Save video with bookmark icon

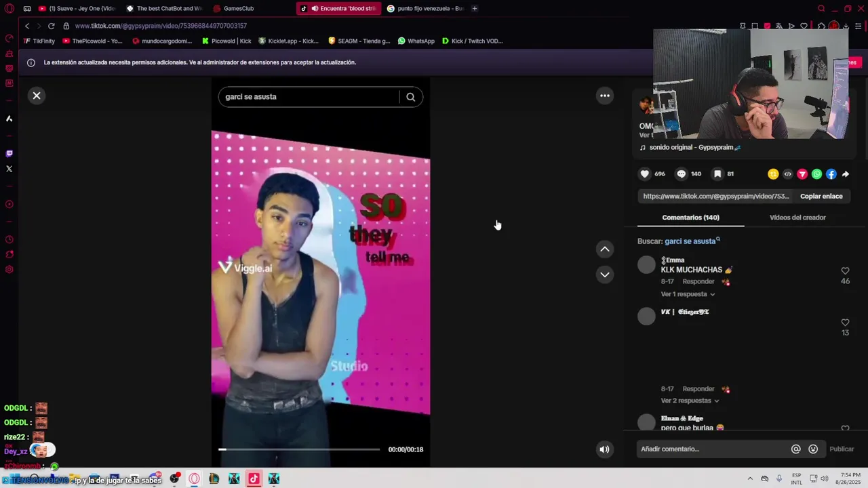pos(717,174)
